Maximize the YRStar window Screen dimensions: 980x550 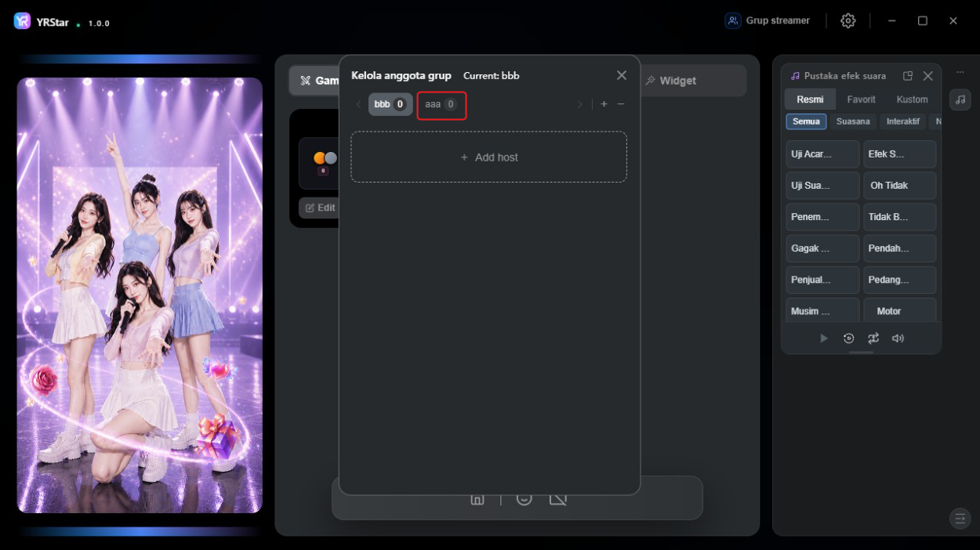pos(923,20)
